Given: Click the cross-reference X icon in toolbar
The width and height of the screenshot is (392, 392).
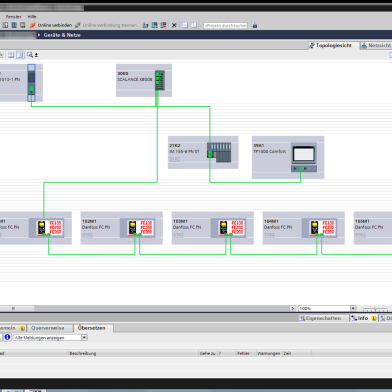Looking at the screenshot, I should [174, 25].
